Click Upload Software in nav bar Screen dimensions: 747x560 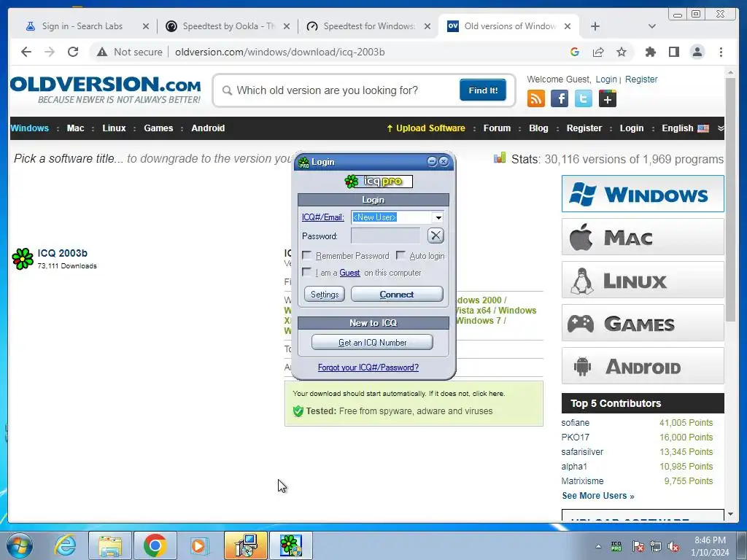[x=426, y=128]
